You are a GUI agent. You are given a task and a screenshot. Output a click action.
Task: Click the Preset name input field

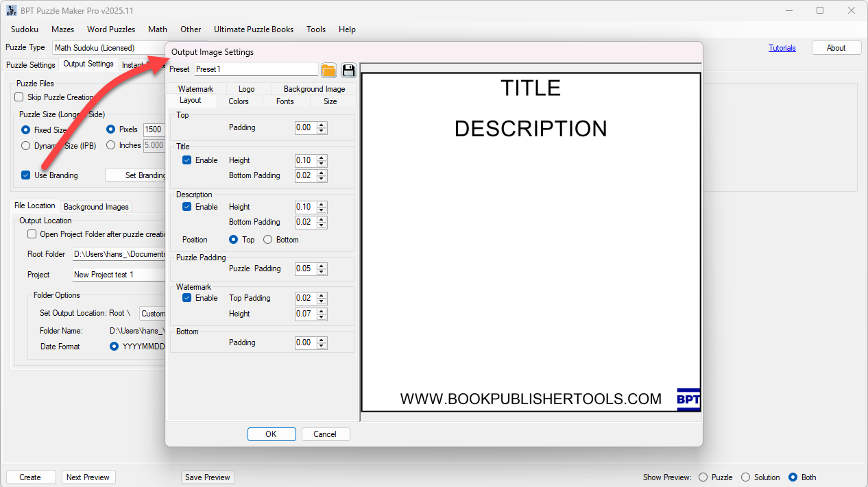point(256,69)
